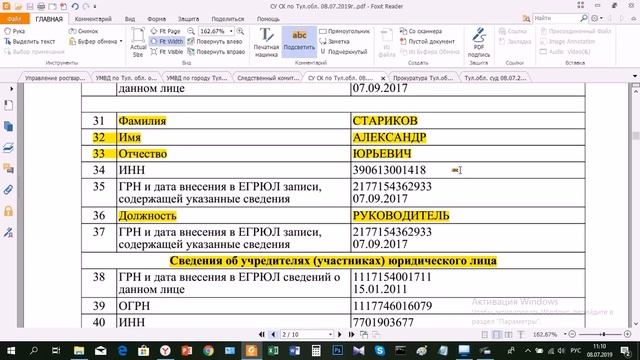Zoom in using ribbon magnifier plus
Viewport: 640px width, 360px height.
(x=241, y=31)
